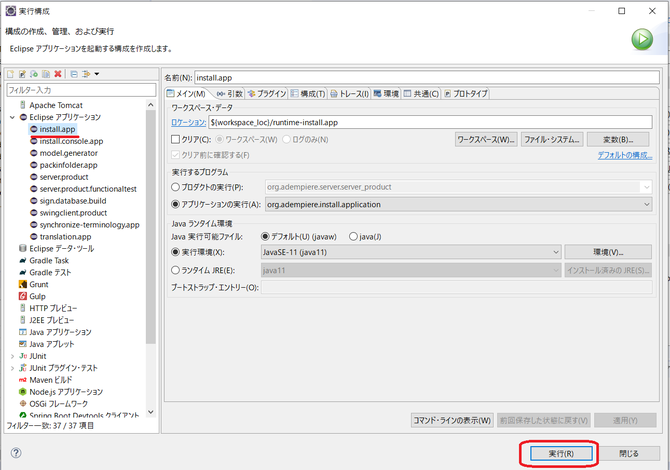This screenshot has height=470, width=670.
Task: Select the OSGi フレームワーク configuration type
Action: coord(53,404)
